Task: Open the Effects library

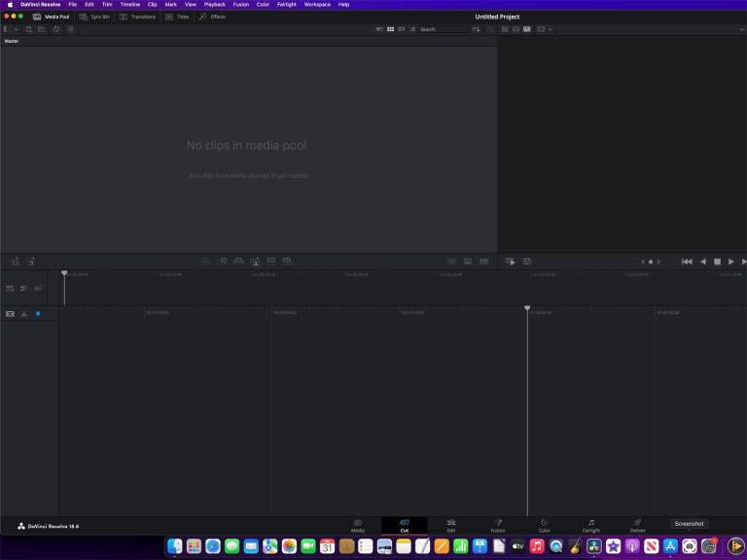Action: coord(212,17)
